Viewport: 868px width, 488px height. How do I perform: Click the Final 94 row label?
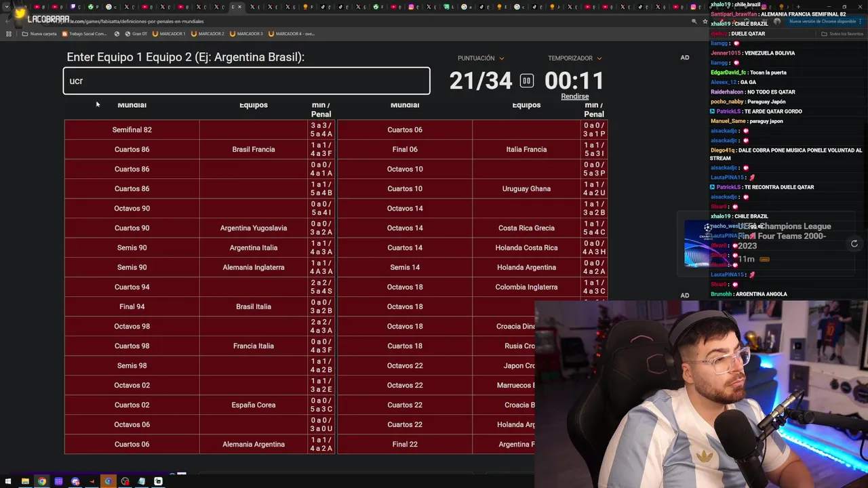pyautogui.click(x=132, y=306)
